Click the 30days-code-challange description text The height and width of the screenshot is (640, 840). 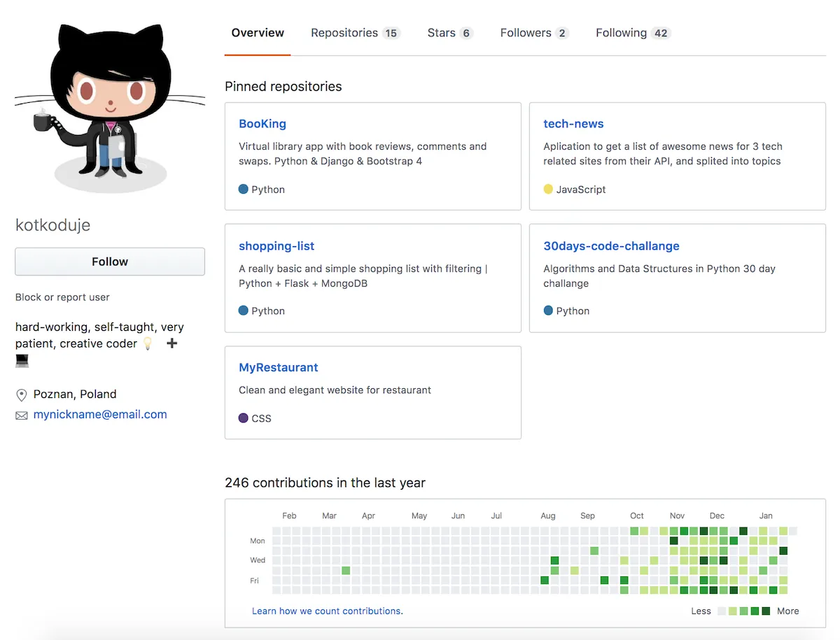coord(659,276)
